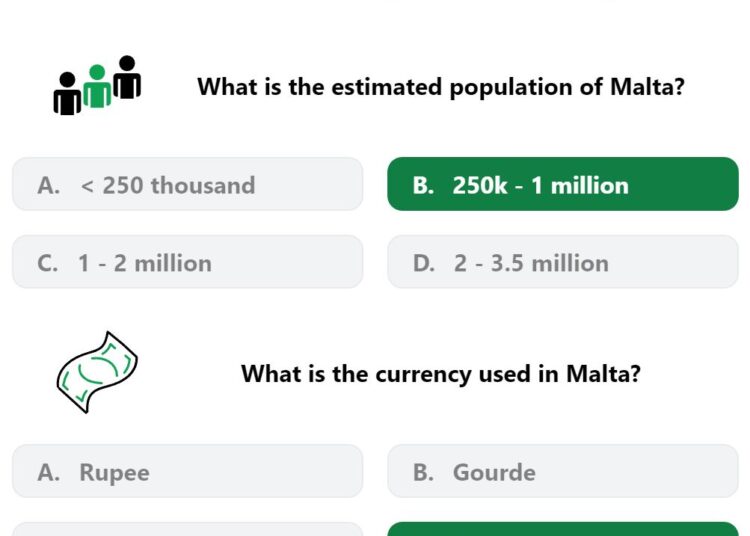Viewport: 750px width, 536px height.
Task: Choose the green "250k - 1 million" option
Action: click(x=563, y=184)
